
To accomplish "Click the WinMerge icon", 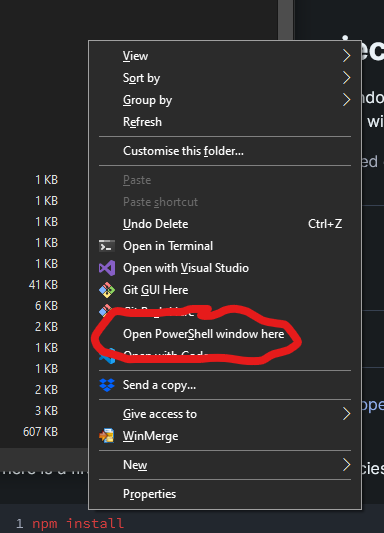I will point(107,436).
